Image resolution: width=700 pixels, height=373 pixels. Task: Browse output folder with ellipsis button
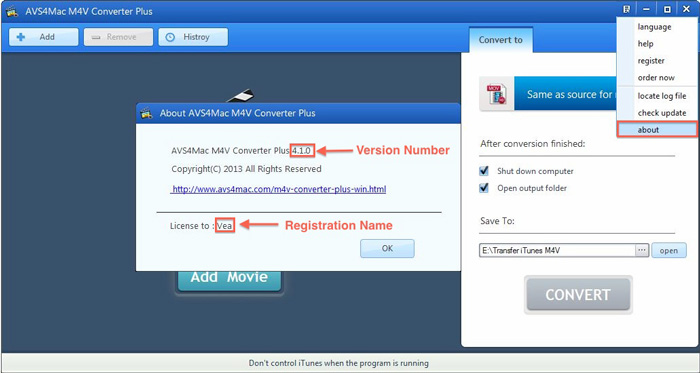pos(642,250)
